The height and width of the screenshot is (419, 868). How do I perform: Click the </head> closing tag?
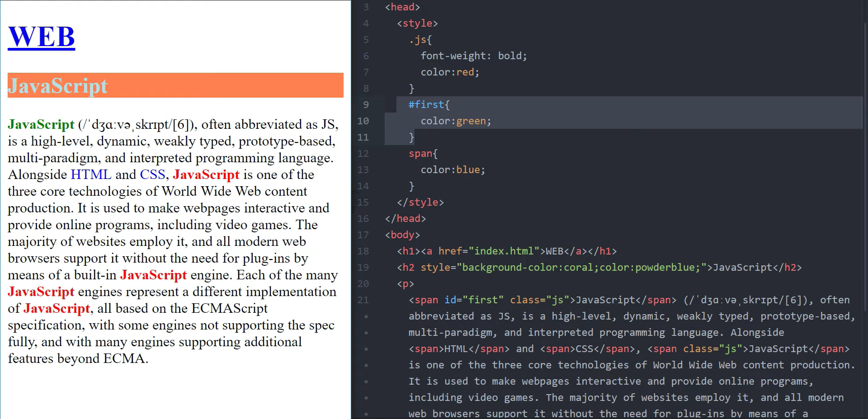[x=406, y=219]
